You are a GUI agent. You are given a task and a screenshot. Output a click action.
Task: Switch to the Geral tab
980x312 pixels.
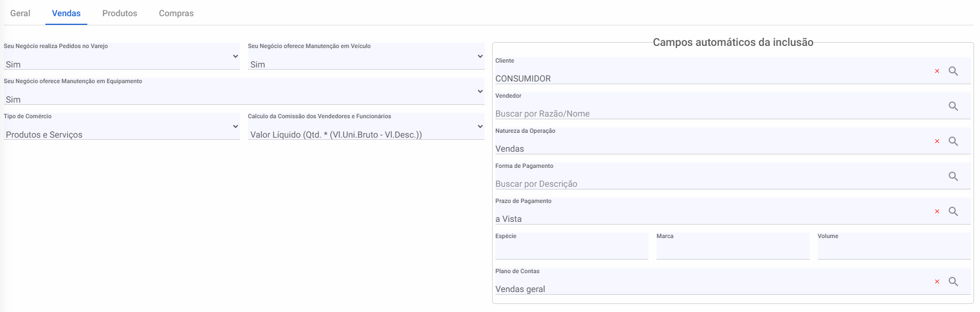point(20,13)
